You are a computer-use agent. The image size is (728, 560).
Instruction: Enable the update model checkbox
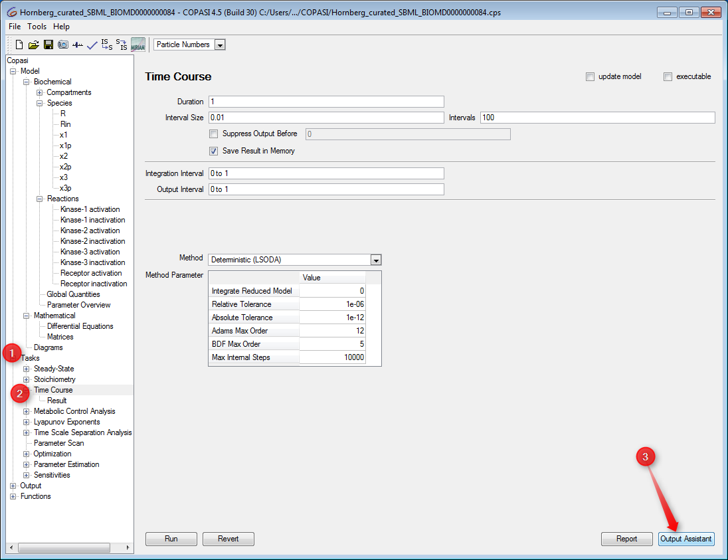(590, 76)
